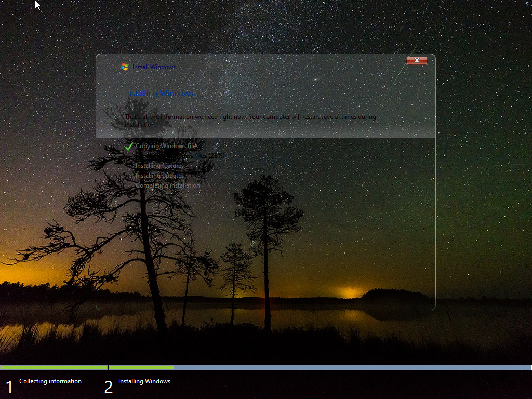Click the 'Installing Windows' stage label at bottom
The height and width of the screenshot is (399, 532).
coord(144,381)
